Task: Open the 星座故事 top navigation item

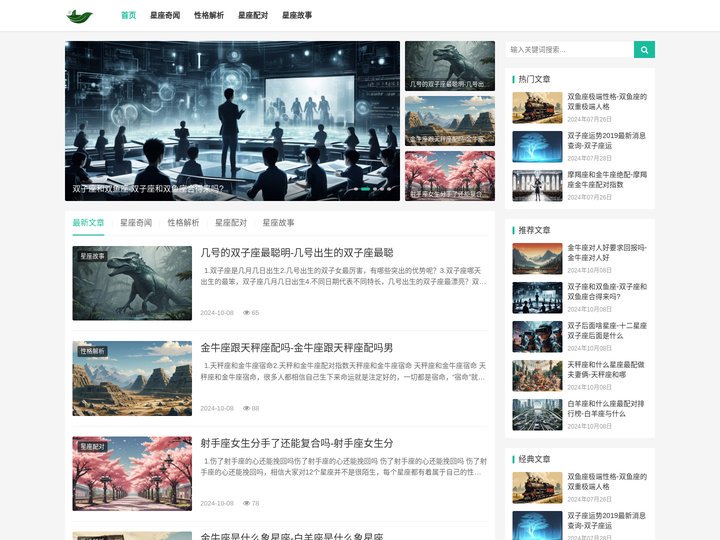Action: coord(297,15)
